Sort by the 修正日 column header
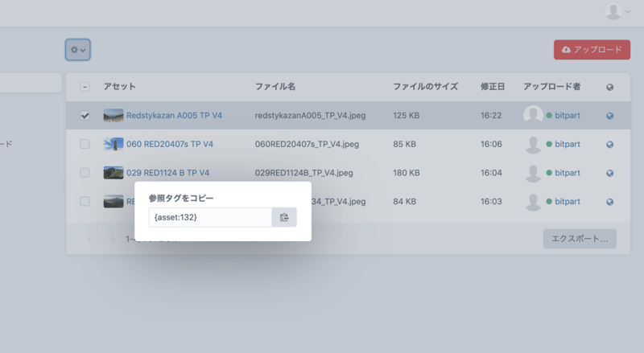The height and width of the screenshot is (353, 644). [x=492, y=87]
